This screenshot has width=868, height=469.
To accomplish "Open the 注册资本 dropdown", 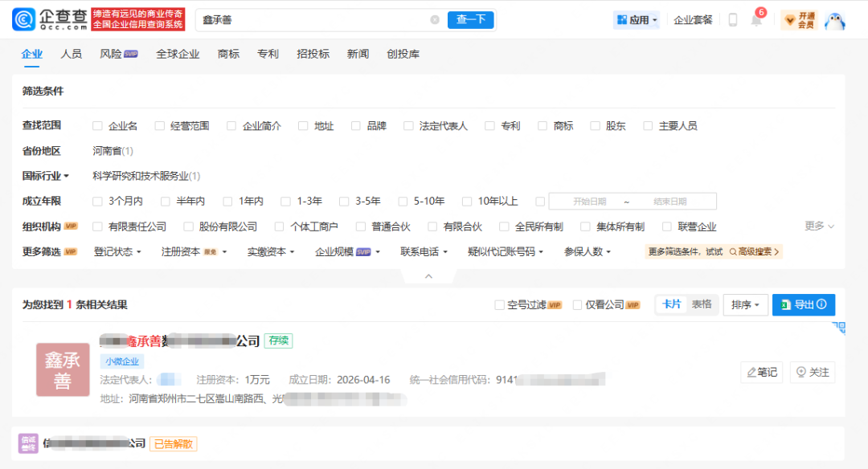I will pyautogui.click(x=194, y=251).
